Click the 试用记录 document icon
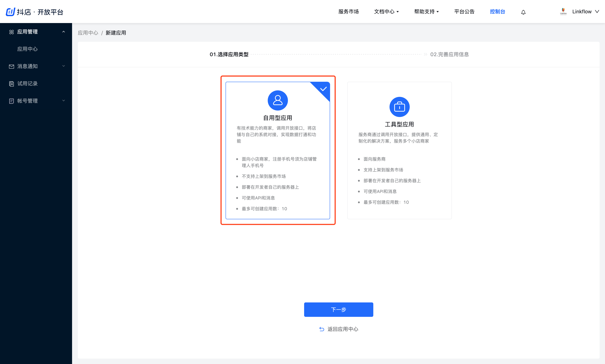This screenshot has width=605, height=364. pyautogui.click(x=11, y=84)
